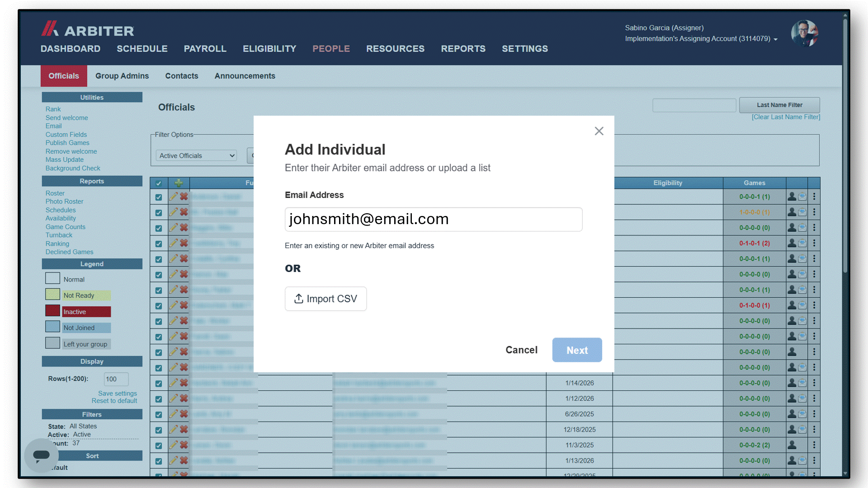Click the Next button in dialog
The image size is (868, 488).
[577, 350]
